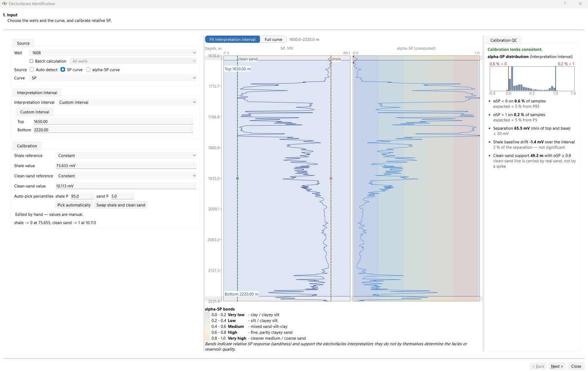Click the Electrofacies app icon in title bar
Viewport: 588px width, 372px height.
4,4
